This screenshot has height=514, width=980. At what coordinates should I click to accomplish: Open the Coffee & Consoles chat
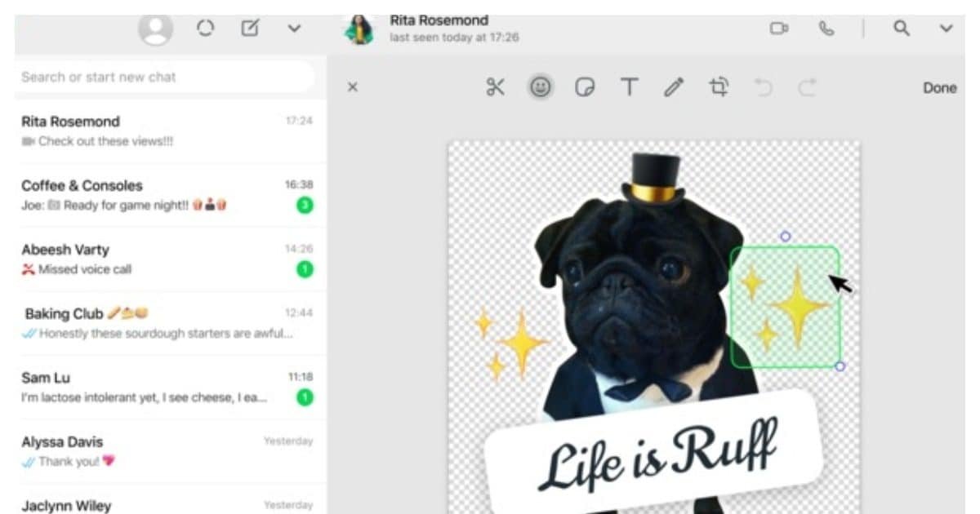pos(171,195)
